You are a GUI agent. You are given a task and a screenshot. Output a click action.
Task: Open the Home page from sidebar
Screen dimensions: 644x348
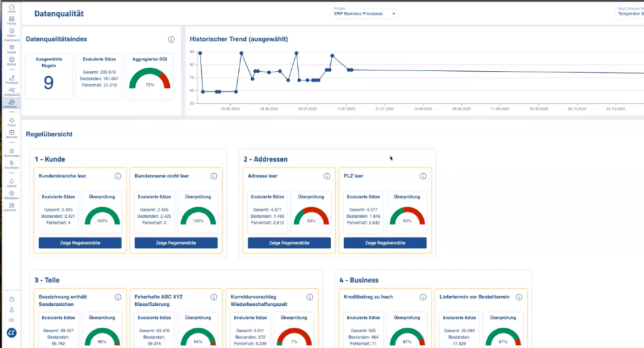click(11, 8)
